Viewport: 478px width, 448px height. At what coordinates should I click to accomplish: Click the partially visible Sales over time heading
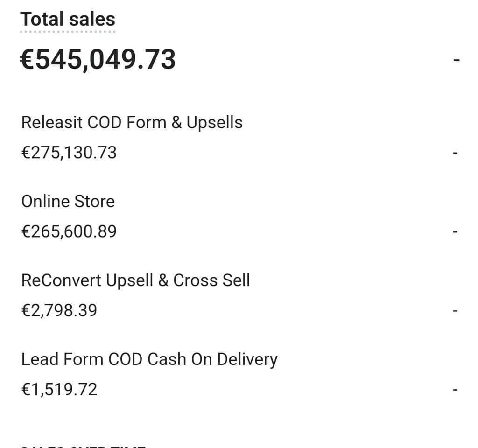coord(83,447)
